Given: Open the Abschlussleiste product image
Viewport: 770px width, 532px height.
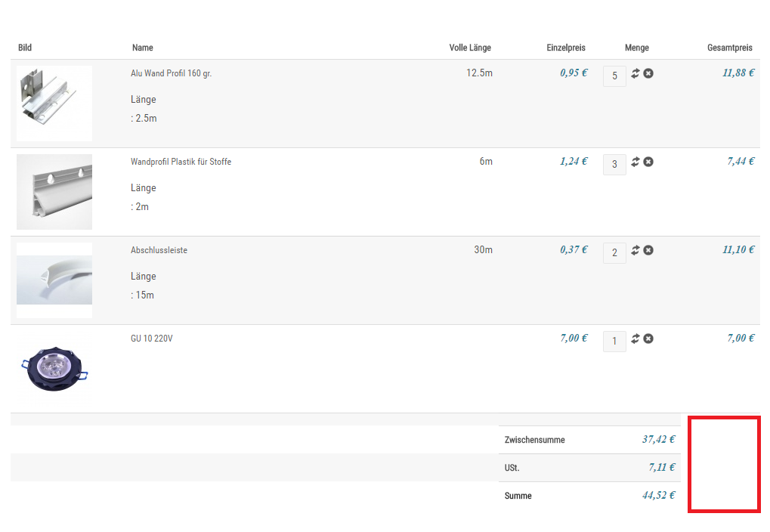Looking at the screenshot, I should tap(54, 280).
